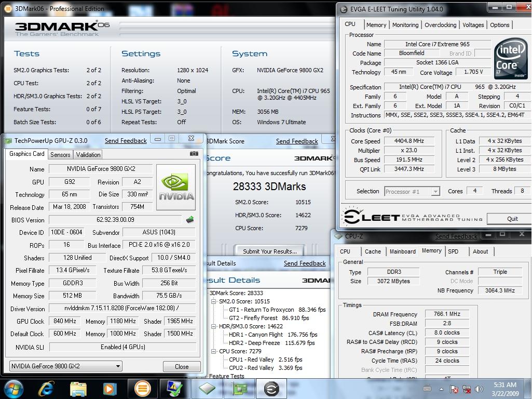Click Send Feedback link in CPU-Z title
532x399 pixels.
tap(456, 236)
